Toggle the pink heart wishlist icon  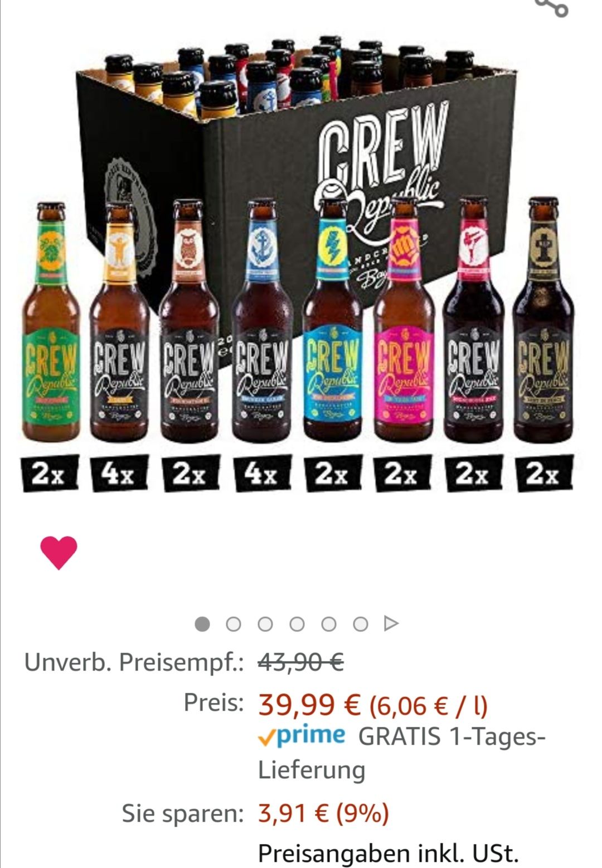click(x=59, y=552)
